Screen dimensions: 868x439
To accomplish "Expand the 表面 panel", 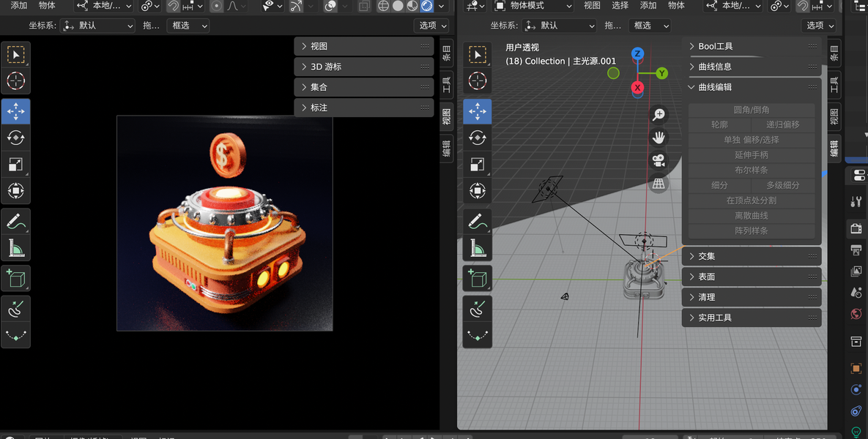I will coord(752,277).
